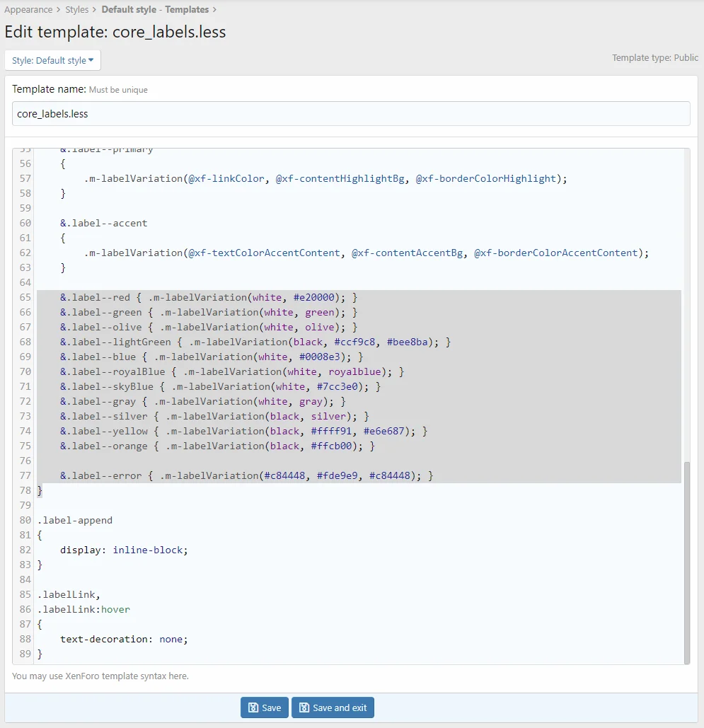Place cursor on the label--accent selector
This screenshot has width=704, height=728.
tap(103, 223)
